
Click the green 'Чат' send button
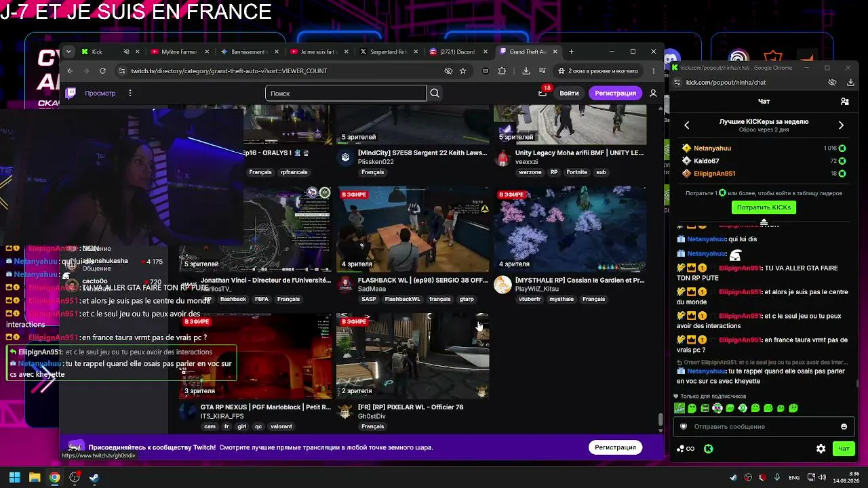click(844, 449)
